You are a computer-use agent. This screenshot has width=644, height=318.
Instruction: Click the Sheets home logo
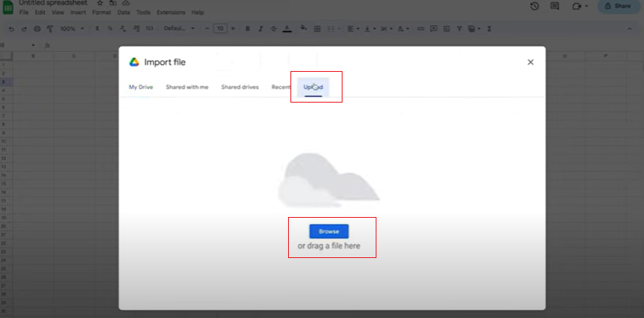(8, 6)
